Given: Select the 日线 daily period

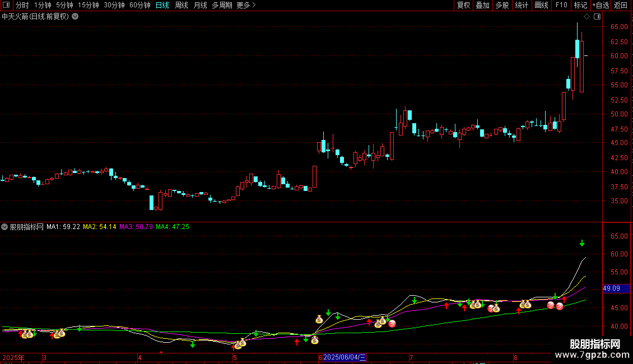Looking at the screenshot, I should [162, 5].
